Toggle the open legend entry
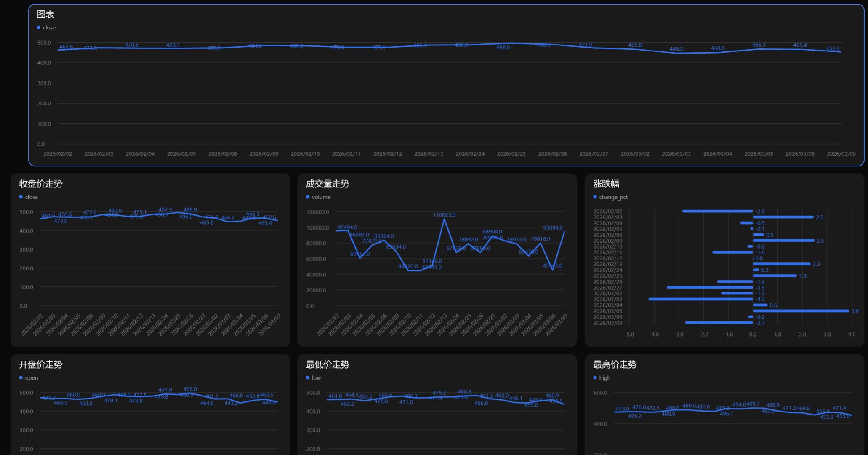This screenshot has width=868, height=455. pyautogui.click(x=31, y=378)
